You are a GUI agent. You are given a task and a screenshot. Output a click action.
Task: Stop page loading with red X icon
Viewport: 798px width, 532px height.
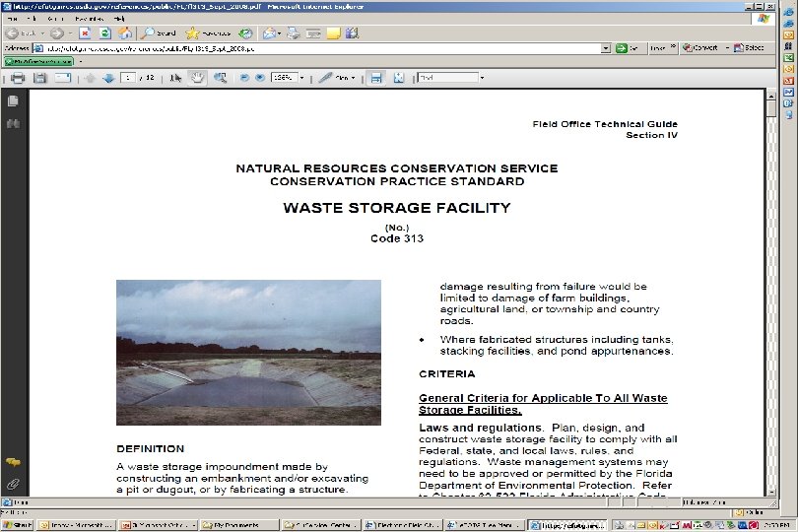click(x=85, y=33)
